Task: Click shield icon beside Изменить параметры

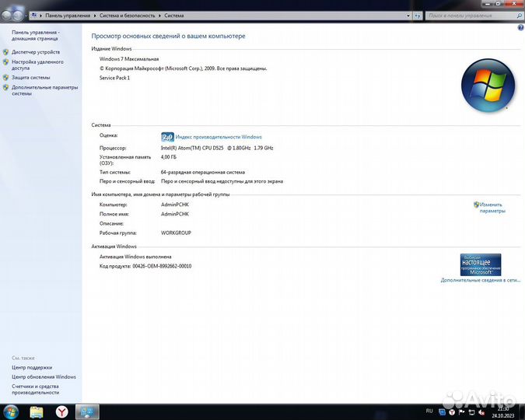Action: (x=477, y=205)
